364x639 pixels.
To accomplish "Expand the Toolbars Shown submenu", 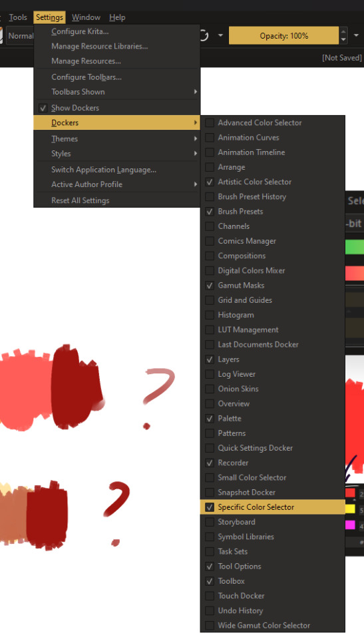I will tap(116, 92).
